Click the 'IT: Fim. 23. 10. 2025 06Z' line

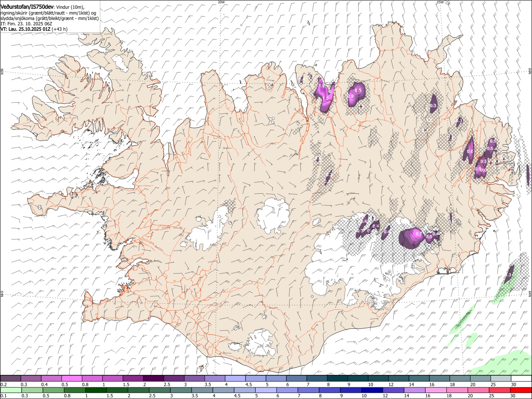(x=26, y=24)
